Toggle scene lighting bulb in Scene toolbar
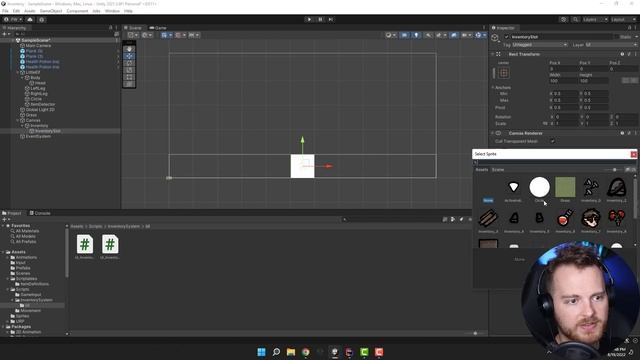 [416, 35]
